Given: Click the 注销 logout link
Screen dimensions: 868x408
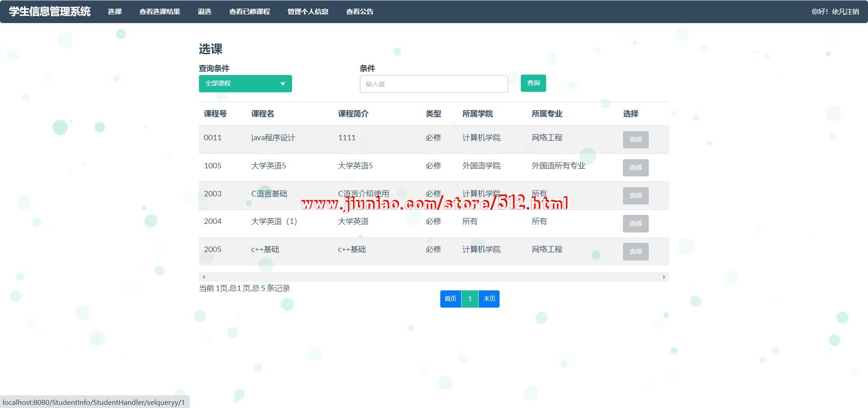Looking at the screenshot, I should [x=852, y=12].
